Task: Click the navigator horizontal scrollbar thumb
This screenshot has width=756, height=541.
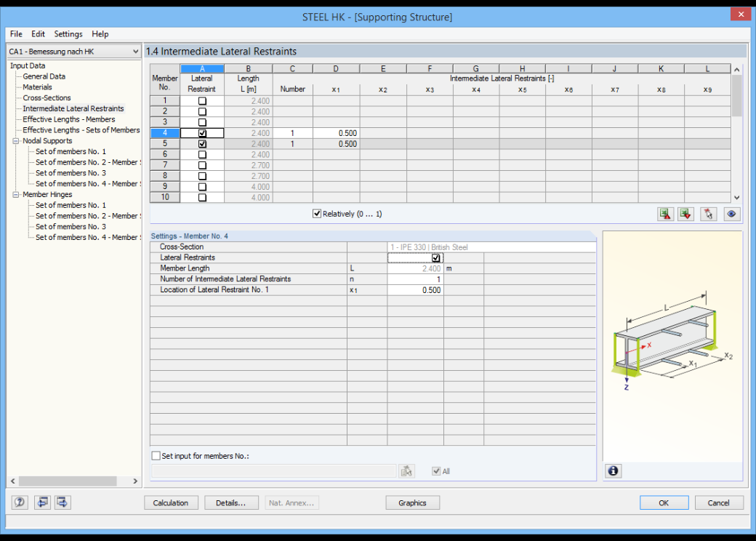Action: tap(68, 481)
